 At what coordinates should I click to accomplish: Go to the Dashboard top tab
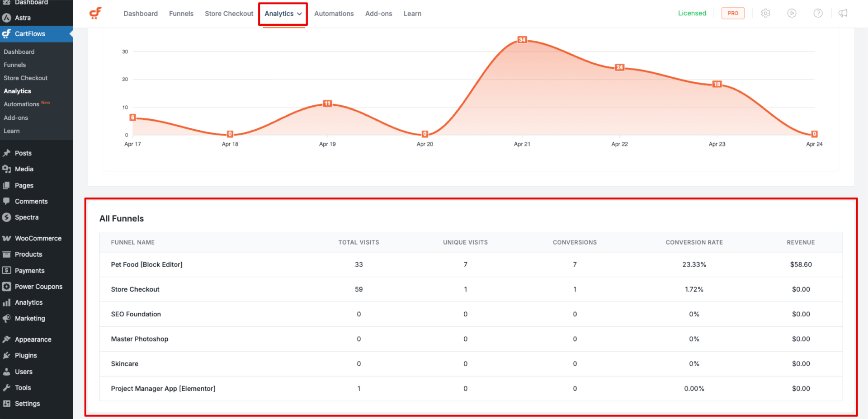click(141, 14)
